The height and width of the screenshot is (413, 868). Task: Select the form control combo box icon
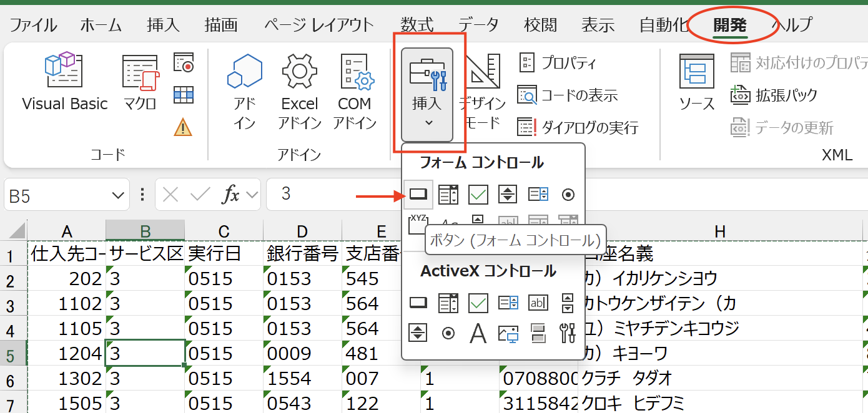[448, 195]
